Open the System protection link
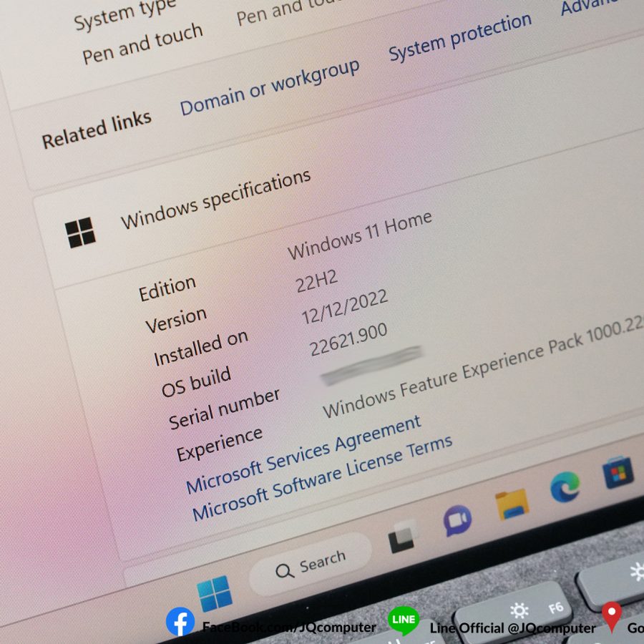 click(x=460, y=36)
